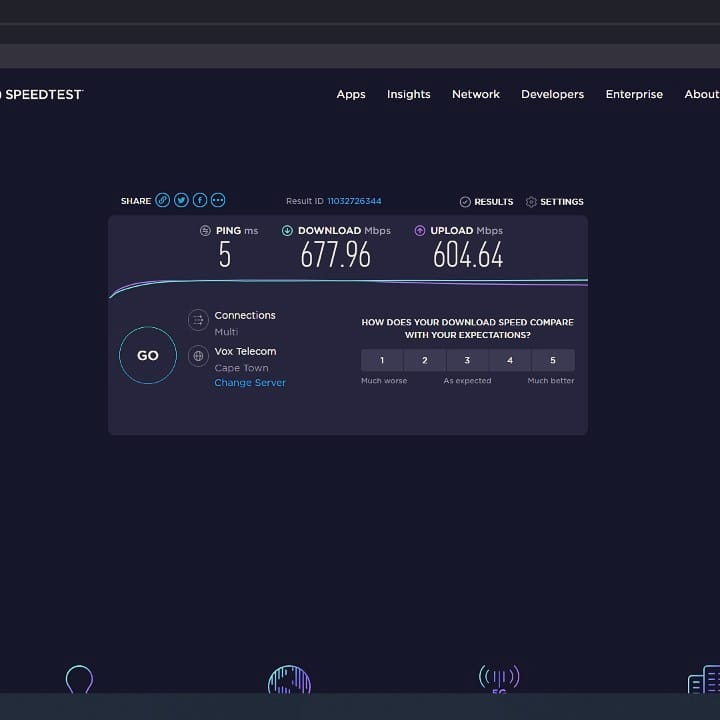720x720 pixels.
Task: Open Result ID 11032726344 link
Action: pos(354,201)
